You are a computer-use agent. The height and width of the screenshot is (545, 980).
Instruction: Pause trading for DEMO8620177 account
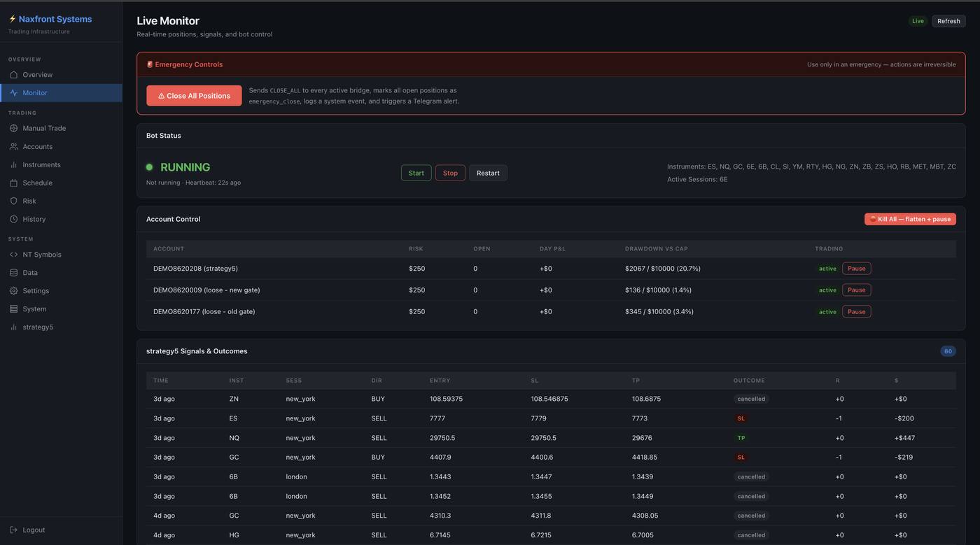pos(856,312)
